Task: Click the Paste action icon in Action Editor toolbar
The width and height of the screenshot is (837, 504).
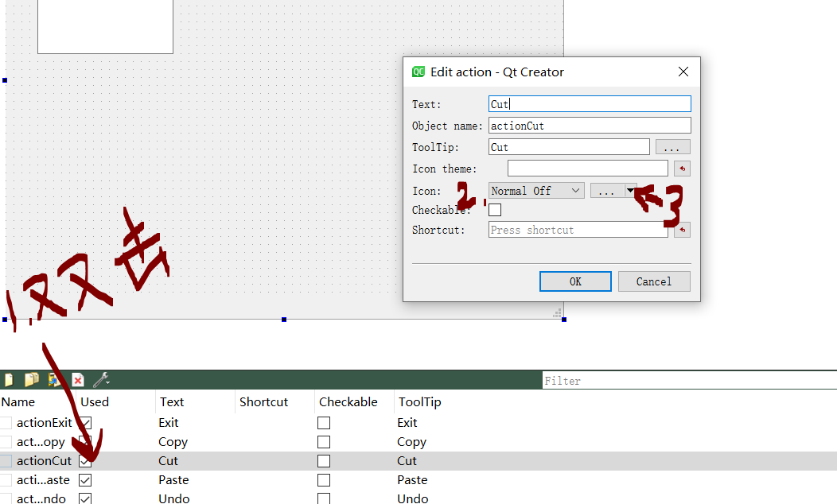Action: [54, 380]
